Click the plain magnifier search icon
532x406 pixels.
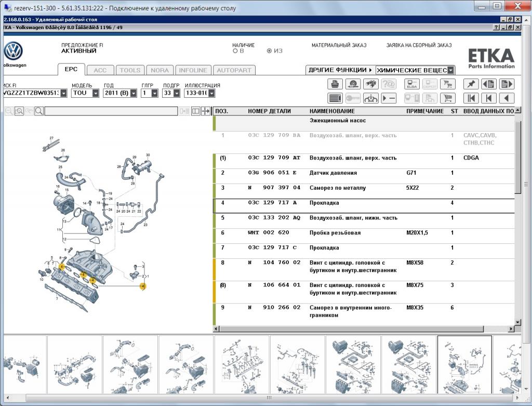click(x=39, y=111)
